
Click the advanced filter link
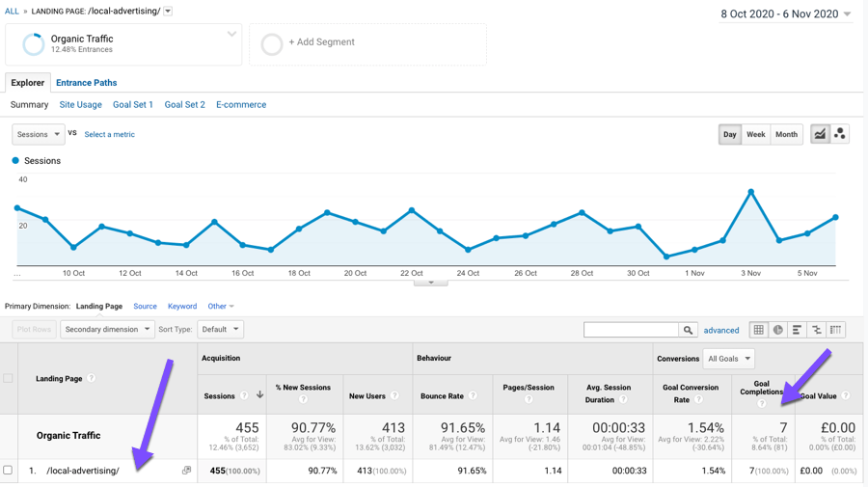(721, 330)
